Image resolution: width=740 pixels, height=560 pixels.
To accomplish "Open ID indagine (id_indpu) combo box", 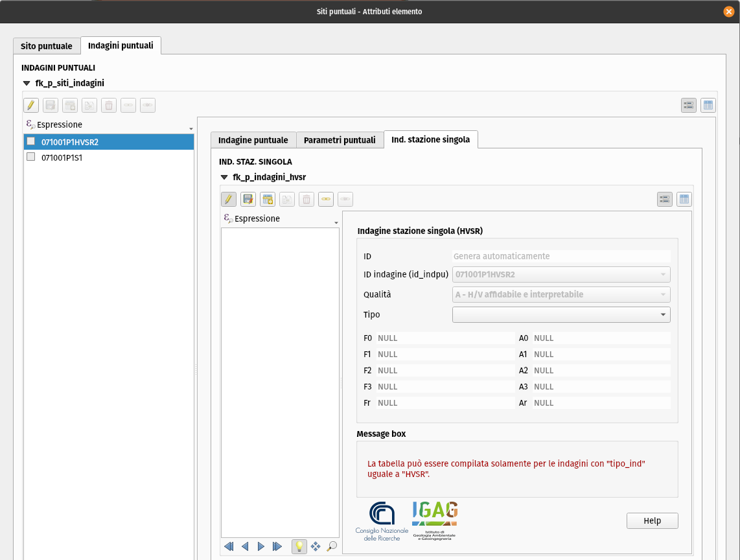I will [561, 274].
